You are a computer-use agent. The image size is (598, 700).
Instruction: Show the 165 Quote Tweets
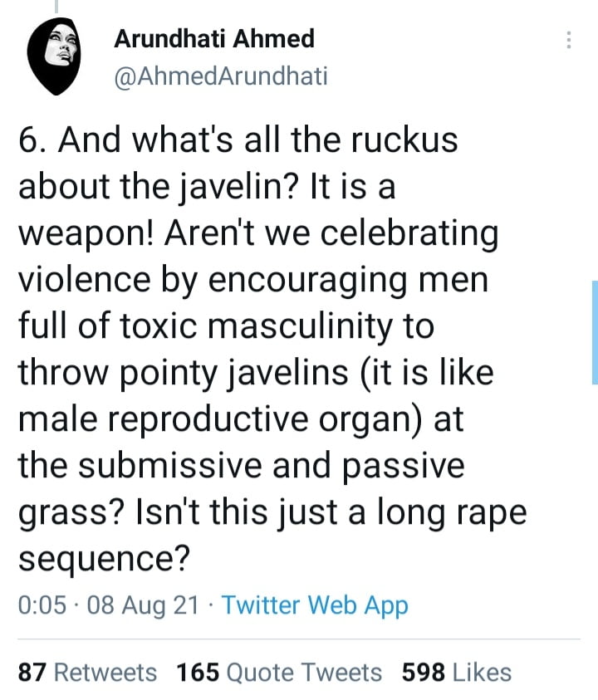(x=279, y=672)
